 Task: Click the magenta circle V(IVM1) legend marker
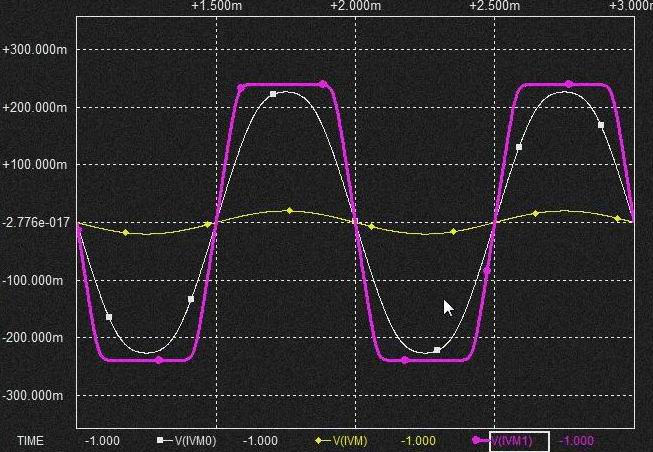tap(477, 440)
